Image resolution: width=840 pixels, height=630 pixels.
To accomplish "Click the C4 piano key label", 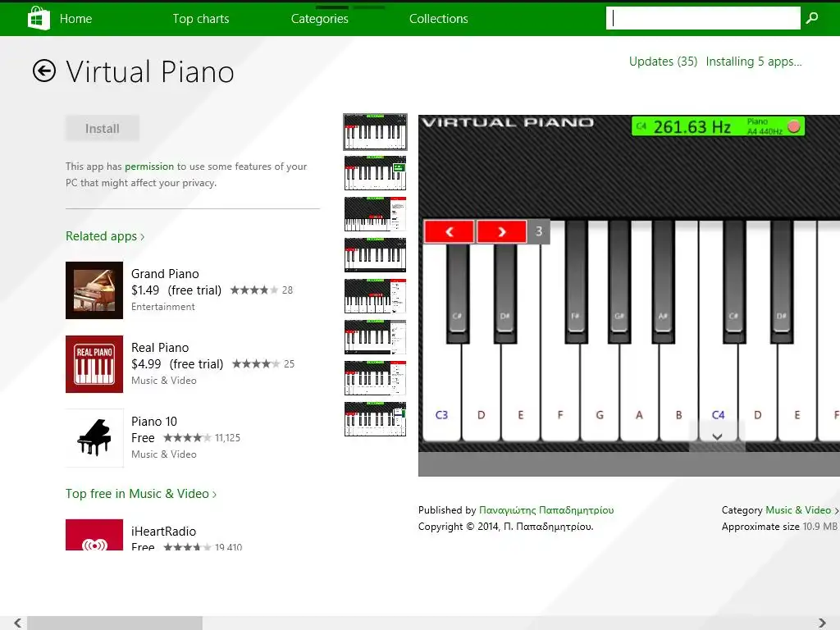I will coord(719,414).
